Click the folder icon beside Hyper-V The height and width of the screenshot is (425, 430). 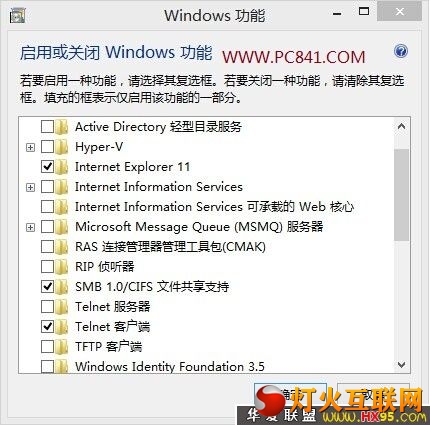click(61, 147)
